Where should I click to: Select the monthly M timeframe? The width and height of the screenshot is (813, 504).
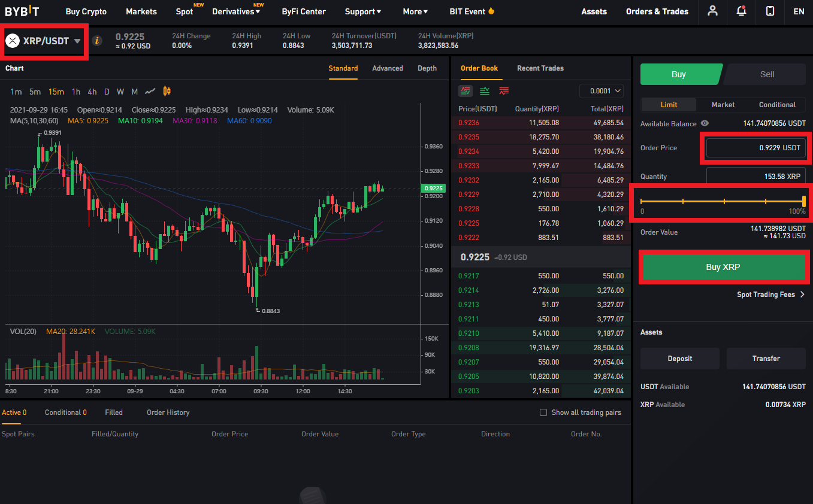[134, 92]
